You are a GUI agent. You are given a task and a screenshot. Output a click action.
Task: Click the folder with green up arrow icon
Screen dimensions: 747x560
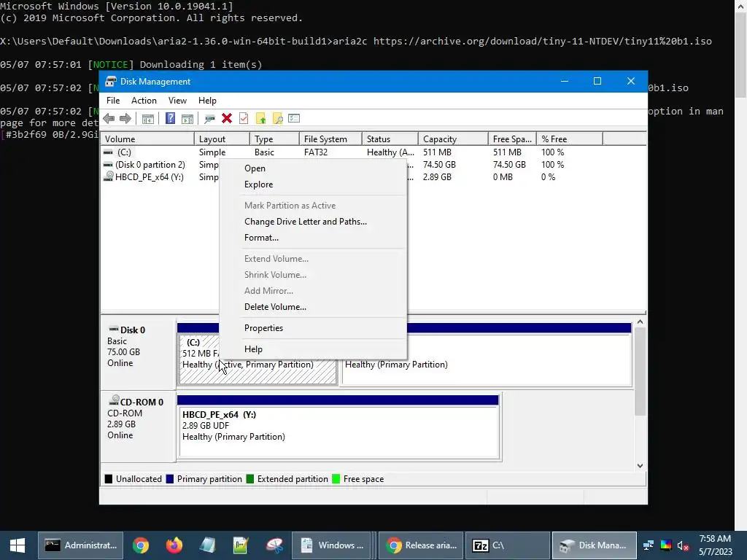click(x=260, y=119)
